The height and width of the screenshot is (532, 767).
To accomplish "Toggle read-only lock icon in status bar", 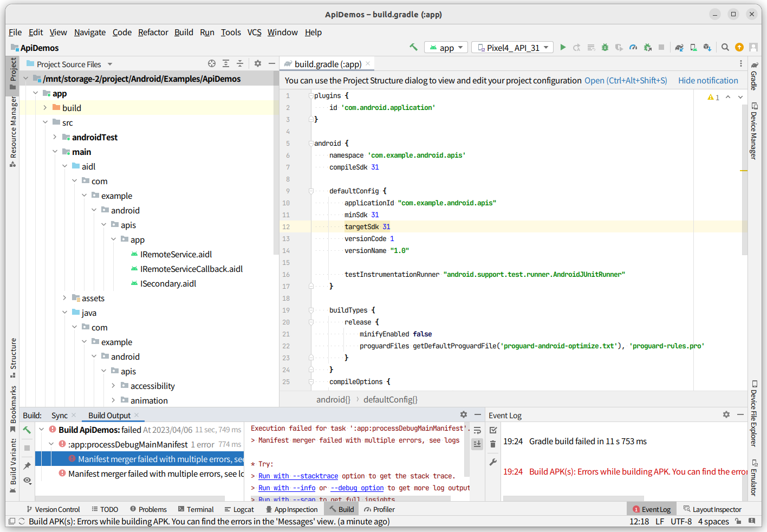I will click(738, 521).
